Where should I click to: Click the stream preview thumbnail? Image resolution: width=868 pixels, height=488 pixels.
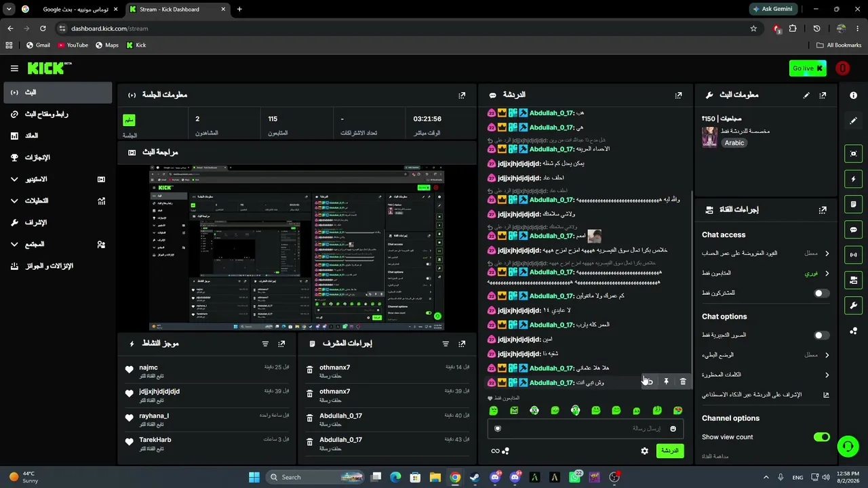[296, 247]
